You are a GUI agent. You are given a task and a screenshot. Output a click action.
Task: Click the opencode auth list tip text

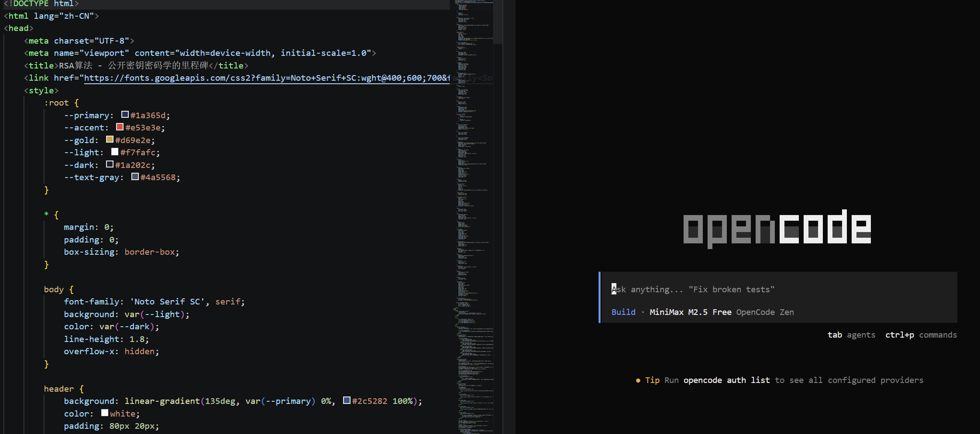click(726, 380)
